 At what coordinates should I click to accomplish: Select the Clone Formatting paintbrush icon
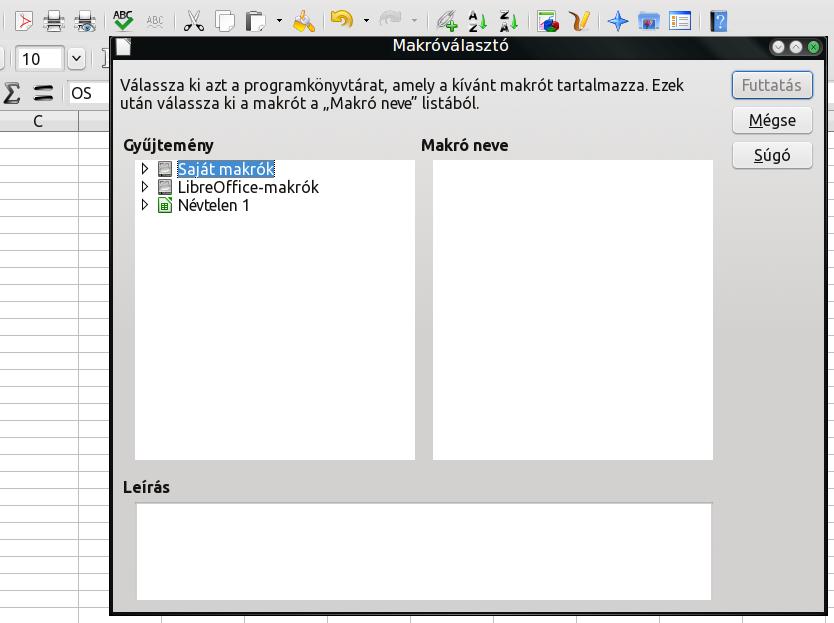tap(304, 21)
